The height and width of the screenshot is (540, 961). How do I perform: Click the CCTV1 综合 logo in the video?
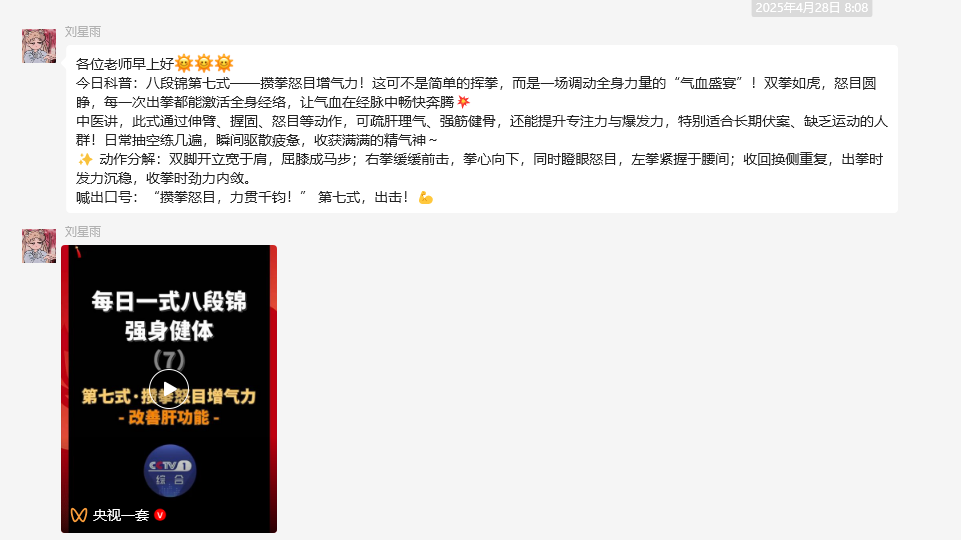pyautogui.click(x=170, y=470)
